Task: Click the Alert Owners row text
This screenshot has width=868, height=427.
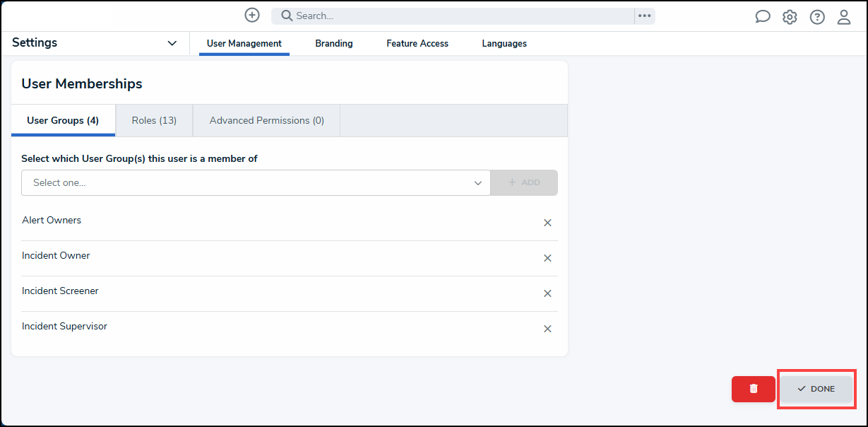Action: [52, 220]
